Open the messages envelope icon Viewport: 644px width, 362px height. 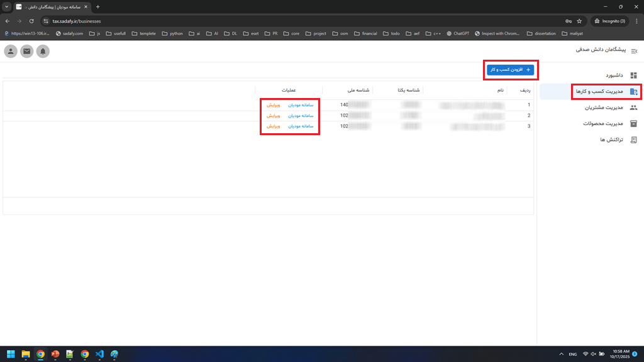pos(27,52)
